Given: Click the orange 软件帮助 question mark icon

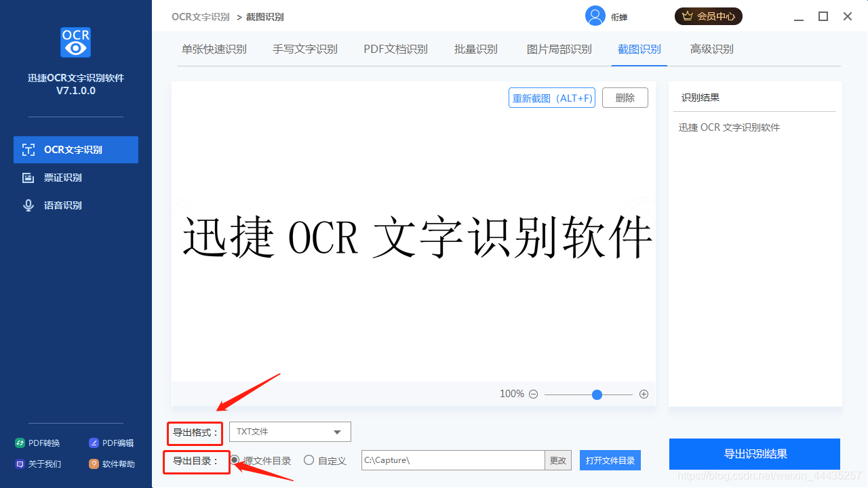Looking at the screenshot, I should [93, 464].
